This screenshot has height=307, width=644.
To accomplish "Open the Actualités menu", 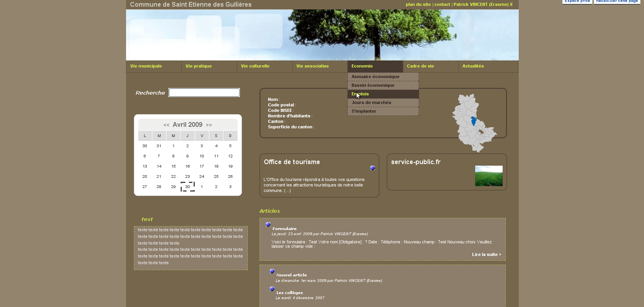I will point(473,66).
